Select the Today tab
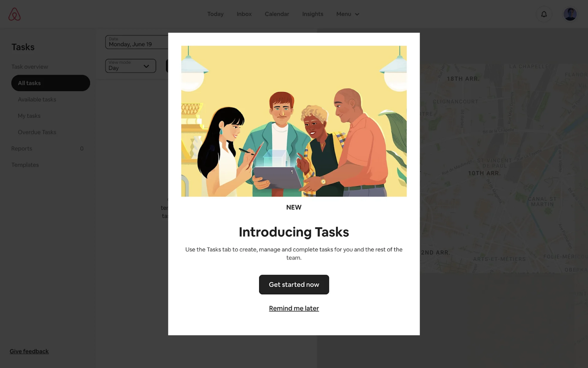Viewport: 588px width, 368px height. [215, 14]
